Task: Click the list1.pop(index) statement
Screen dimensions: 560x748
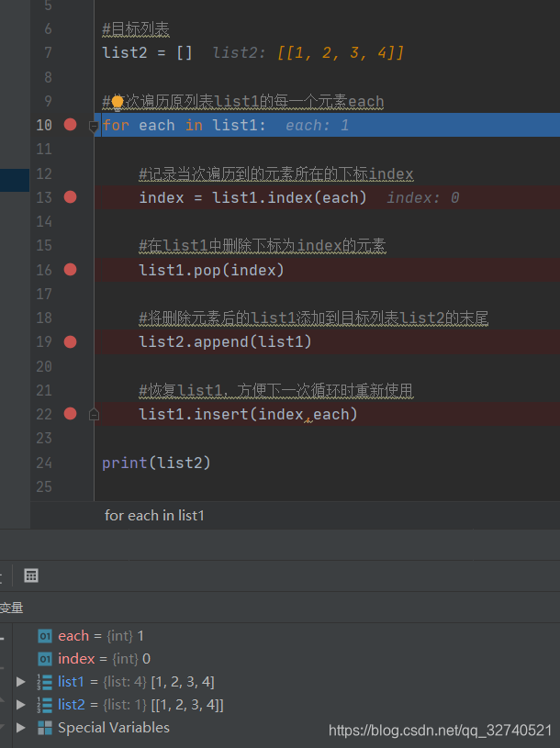Action: (211, 270)
